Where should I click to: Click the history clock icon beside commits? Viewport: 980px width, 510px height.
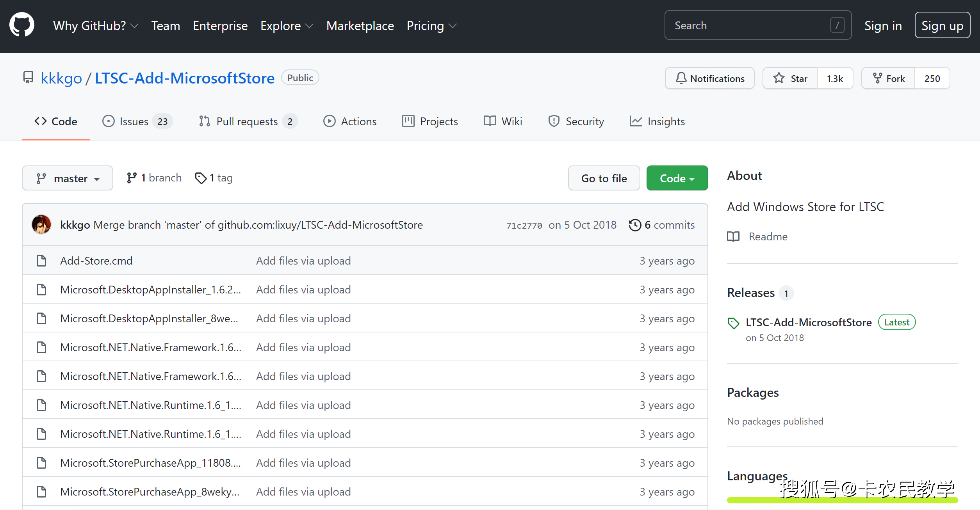(635, 225)
